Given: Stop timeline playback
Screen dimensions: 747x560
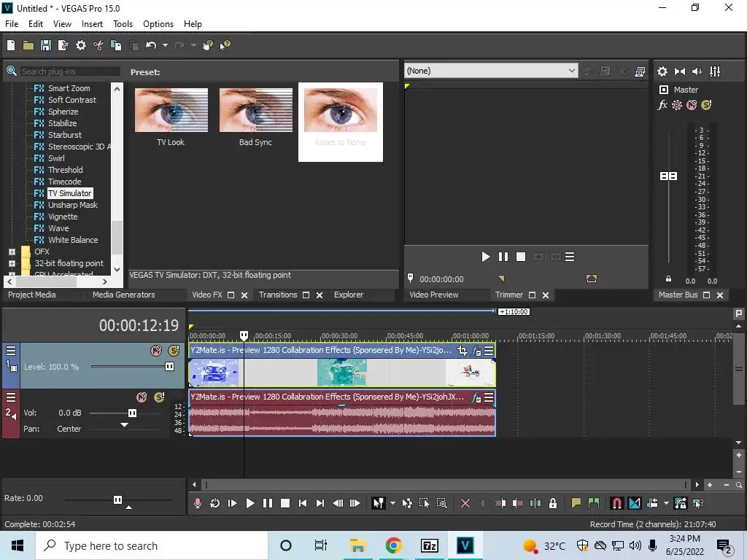Looking at the screenshot, I should (x=285, y=503).
